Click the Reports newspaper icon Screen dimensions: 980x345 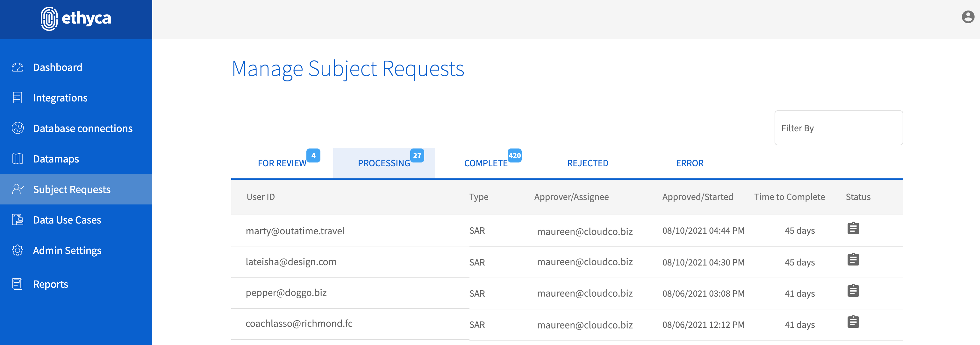(18, 284)
